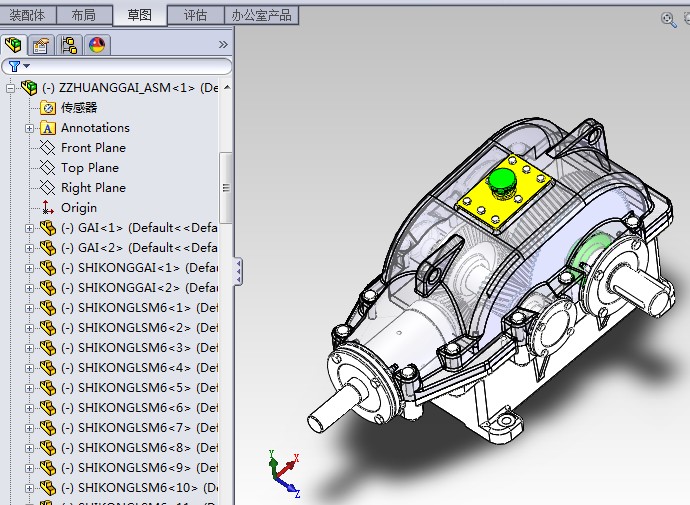Expand the SHIKONGLSM6<4> component
Viewport: 690px width, 505px height.
(29, 369)
